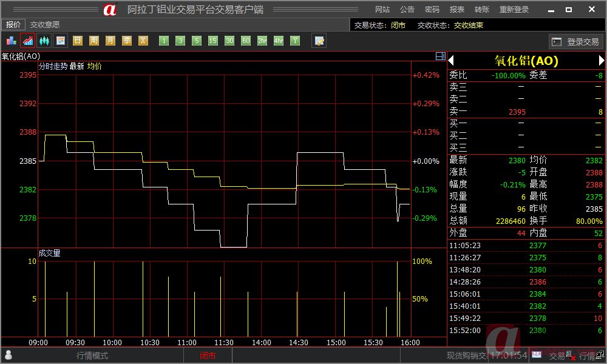Click the green Y interval button
This screenshot has width=607, height=364.
coord(296,41)
